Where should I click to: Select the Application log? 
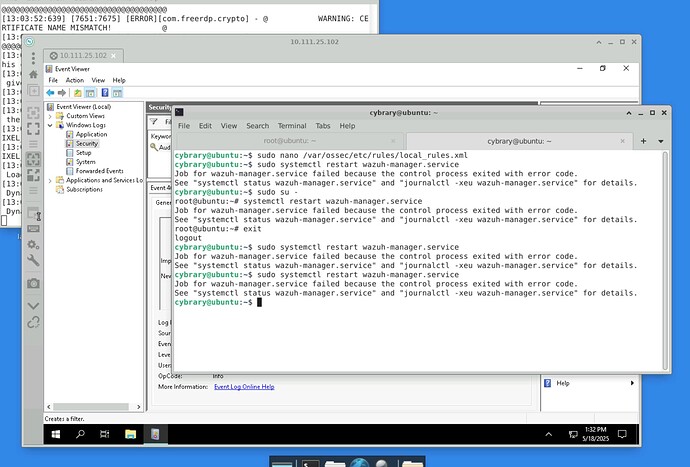91,134
